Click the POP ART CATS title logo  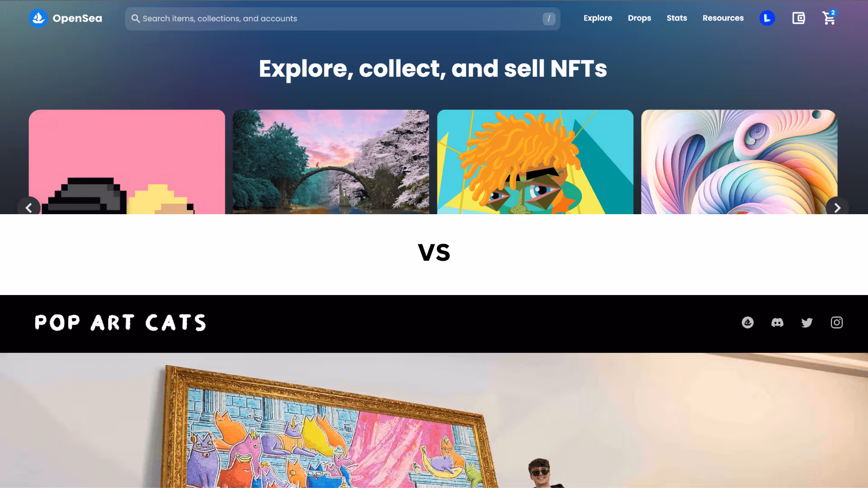click(x=120, y=323)
